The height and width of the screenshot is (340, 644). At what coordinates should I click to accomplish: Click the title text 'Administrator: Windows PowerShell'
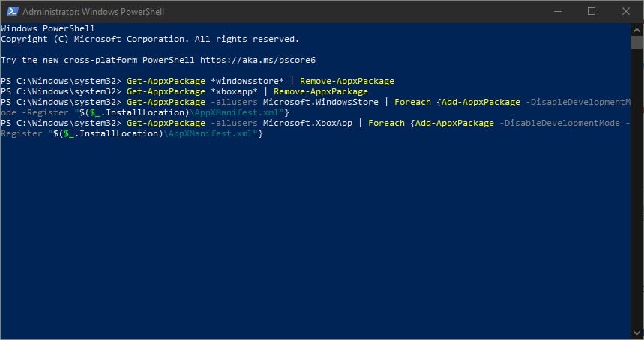tap(93, 12)
